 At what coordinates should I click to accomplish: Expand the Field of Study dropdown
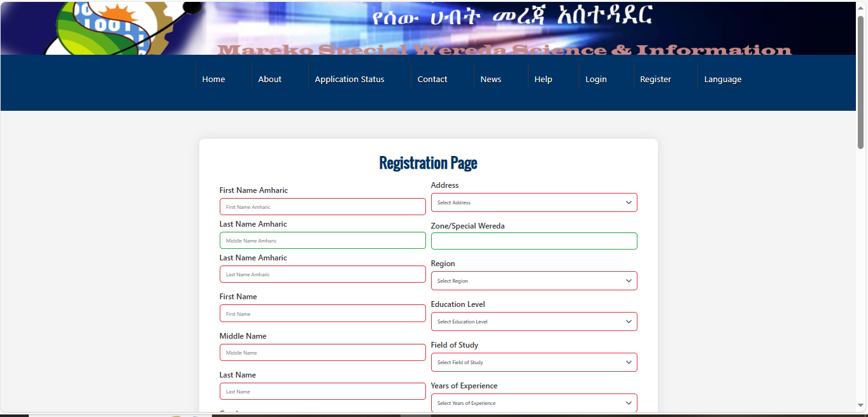coord(534,362)
